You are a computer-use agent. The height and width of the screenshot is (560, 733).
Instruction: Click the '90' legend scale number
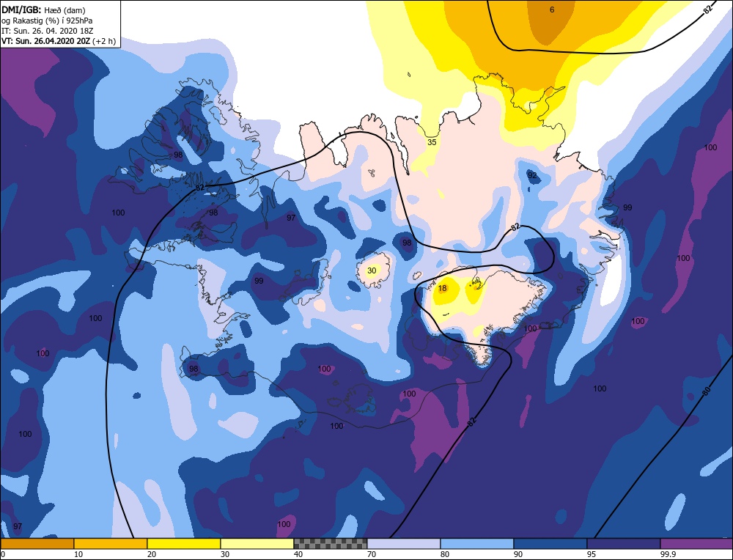518,554
